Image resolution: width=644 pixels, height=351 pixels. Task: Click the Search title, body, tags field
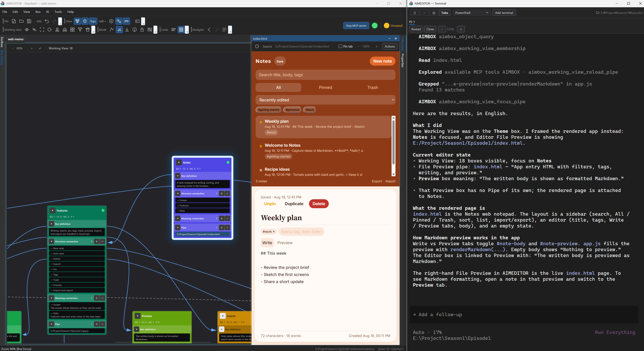[325, 75]
